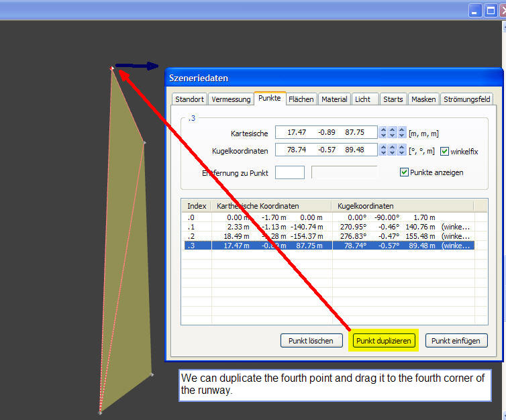
Task: Maximize the main application window
Action: coord(491,11)
